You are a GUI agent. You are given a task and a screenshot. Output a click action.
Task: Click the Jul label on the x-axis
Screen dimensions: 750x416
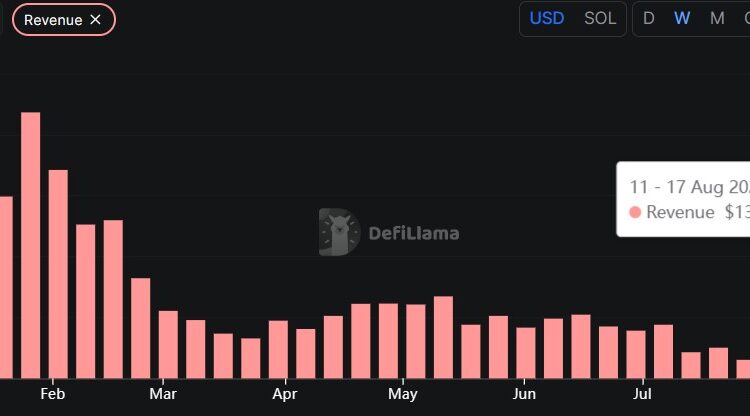point(643,394)
